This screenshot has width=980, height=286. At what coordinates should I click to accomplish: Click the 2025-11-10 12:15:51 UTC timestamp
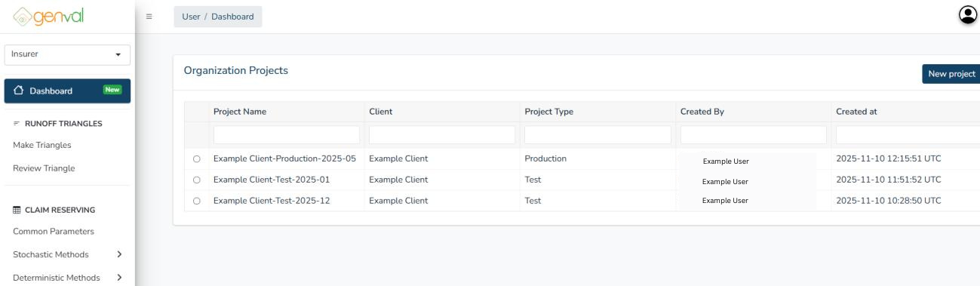(x=889, y=158)
